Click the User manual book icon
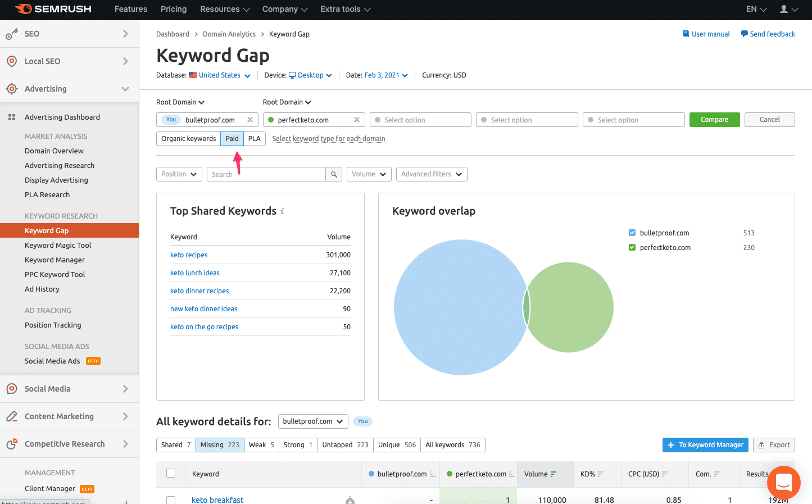Screen dimensions: 812x504 click(x=686, y=34)
